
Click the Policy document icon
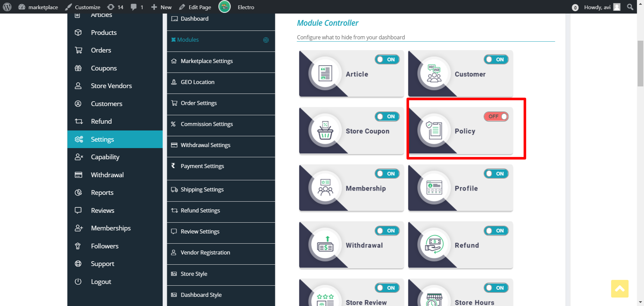[x=434, y=130]
